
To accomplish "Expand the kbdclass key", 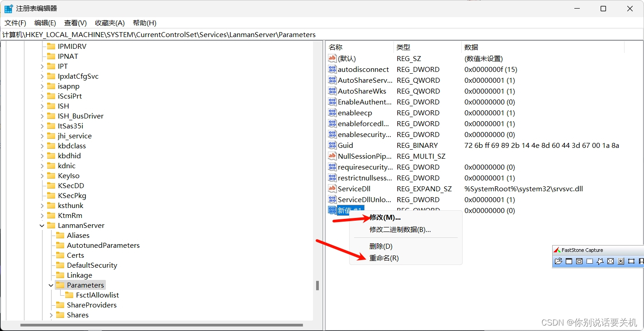I will click(x=42, y=146).
